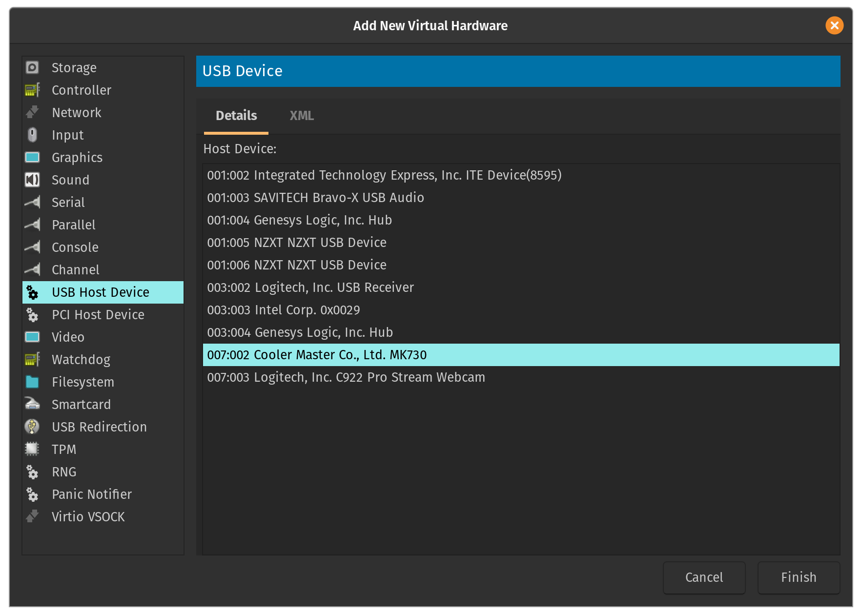862x616 pixels.
Task: Choose Controller label in hardware list
Action: point(82,90)
